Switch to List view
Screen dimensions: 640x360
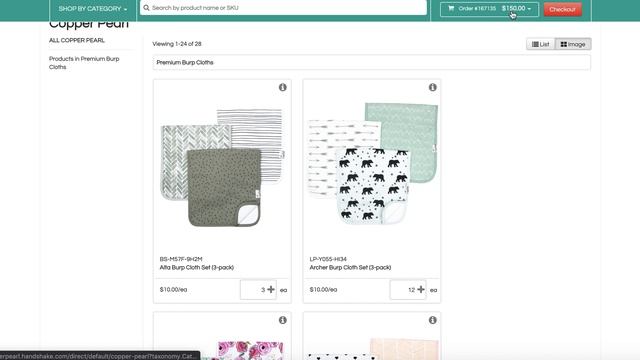[540, 44]
